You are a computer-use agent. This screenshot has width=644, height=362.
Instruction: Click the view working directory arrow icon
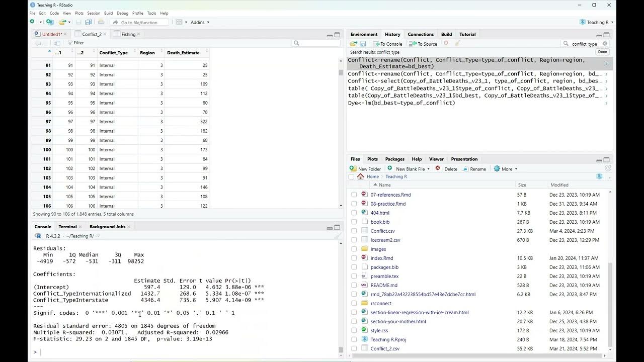click(98, 236)
